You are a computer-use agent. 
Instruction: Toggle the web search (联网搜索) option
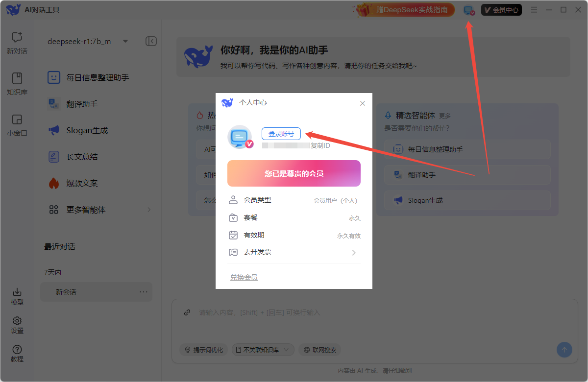click(320, 350)
